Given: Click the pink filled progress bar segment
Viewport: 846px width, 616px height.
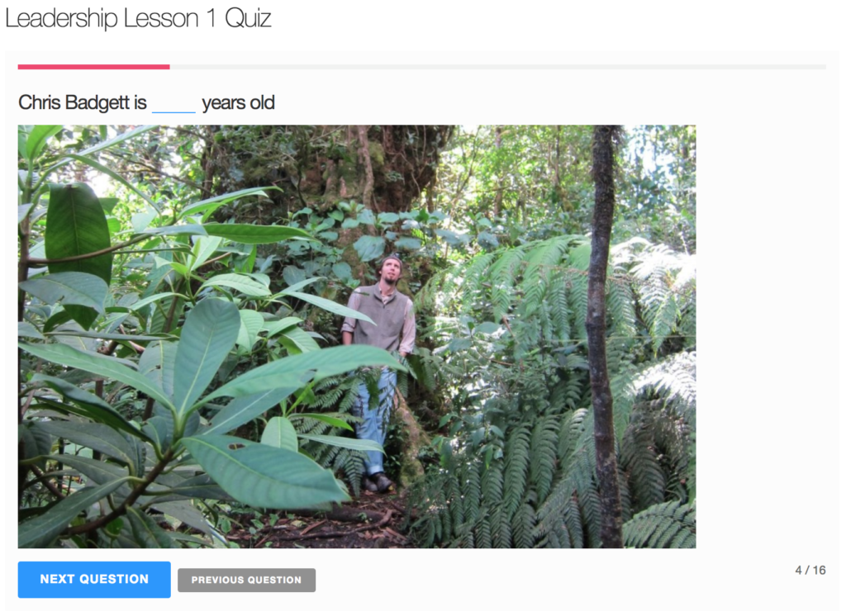Looking at the screenshot, I should coord(94,67).
